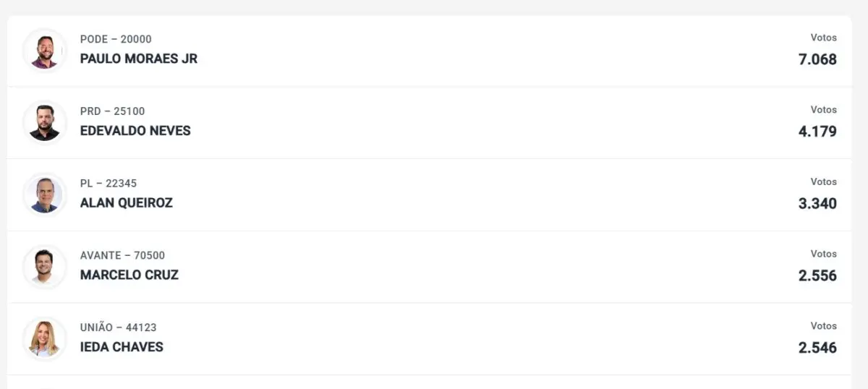Click the PRD – 25100 party label
This screenshot has height=389, width=868.
coord(112,111)
